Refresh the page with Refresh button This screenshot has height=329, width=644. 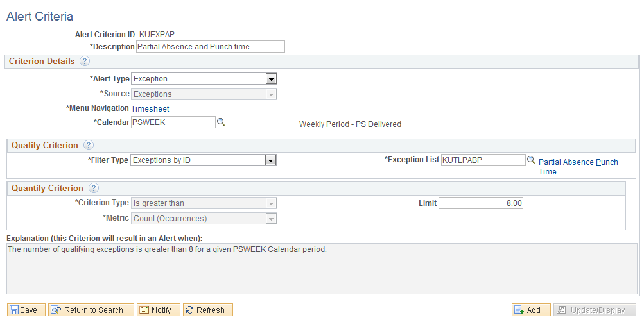pyautogui.click(x=208, y=310)
